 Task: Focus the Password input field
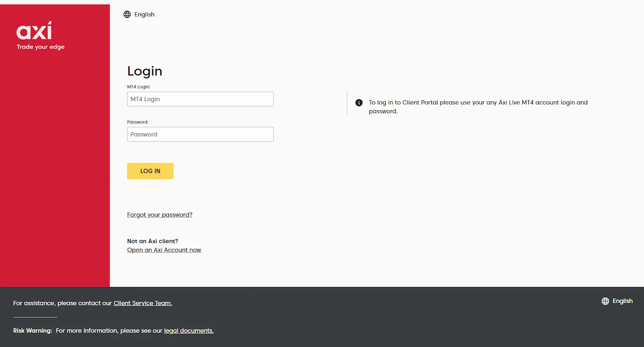pyautogui.click(x=200, y=134)
